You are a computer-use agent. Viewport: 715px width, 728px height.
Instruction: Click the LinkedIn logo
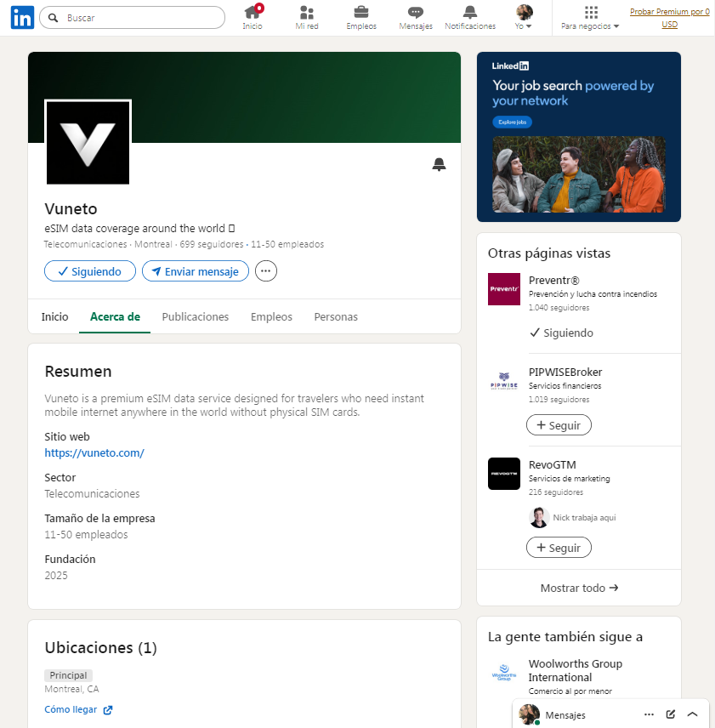click(22, 18)
